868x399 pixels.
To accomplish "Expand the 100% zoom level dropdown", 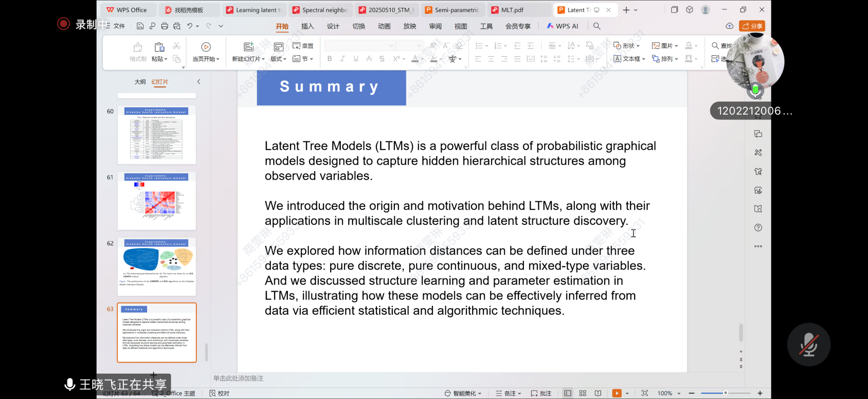I will [679, 393].
